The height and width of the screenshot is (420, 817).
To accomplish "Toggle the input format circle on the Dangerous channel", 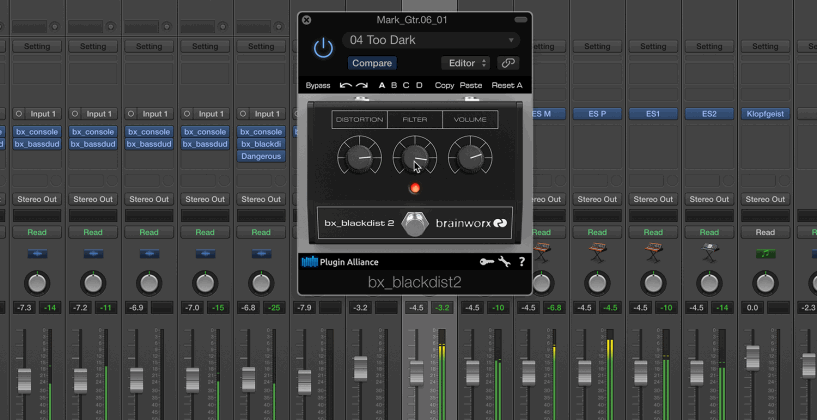I will [243, 114].
